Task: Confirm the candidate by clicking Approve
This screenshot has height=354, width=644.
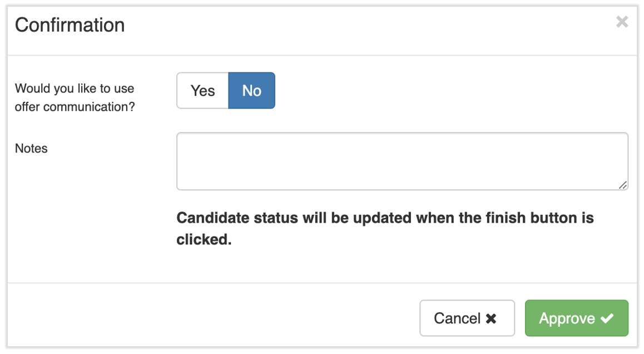Action: [x=576, y=318]
